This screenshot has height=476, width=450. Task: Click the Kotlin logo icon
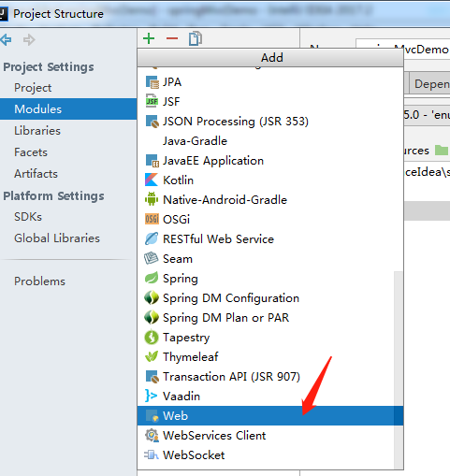pos(152,180)
